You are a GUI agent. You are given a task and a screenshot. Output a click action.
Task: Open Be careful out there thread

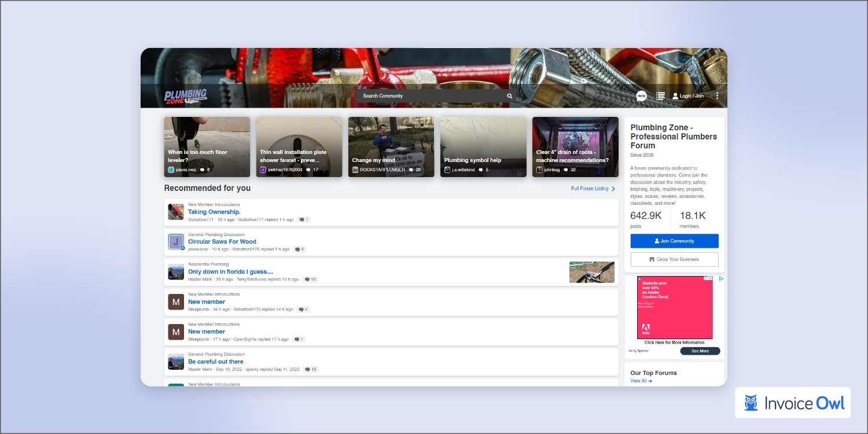pos(216,362)
